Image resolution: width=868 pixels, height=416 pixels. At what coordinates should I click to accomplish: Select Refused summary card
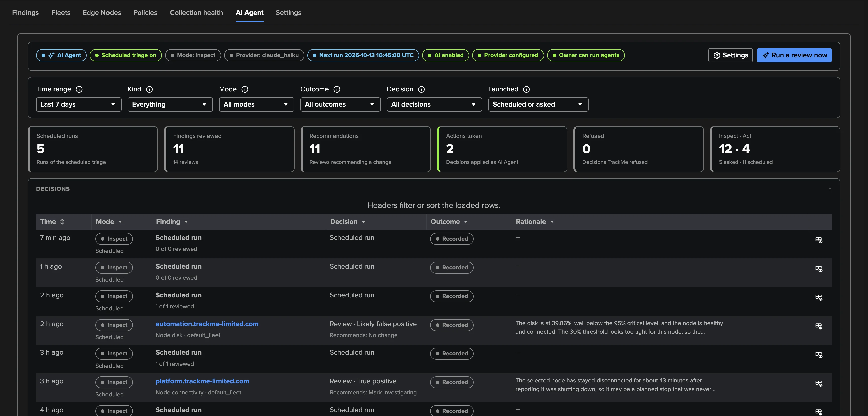click(x=638, y=149)
